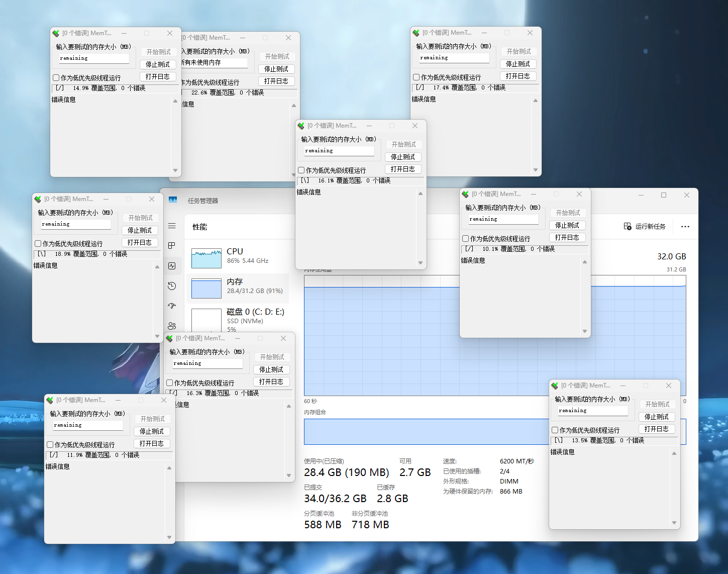Click the 内存组合 memory composition bar
The width and height of the screenshot is (728, 574).
426,432
